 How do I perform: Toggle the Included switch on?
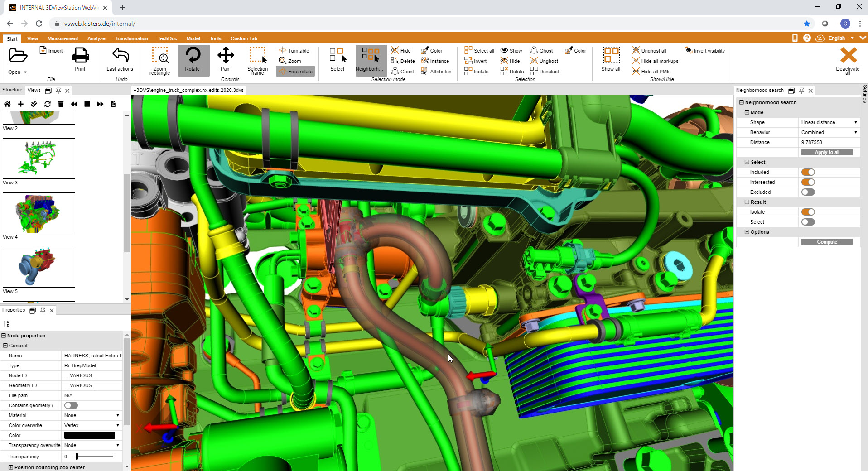coord(808,172)
